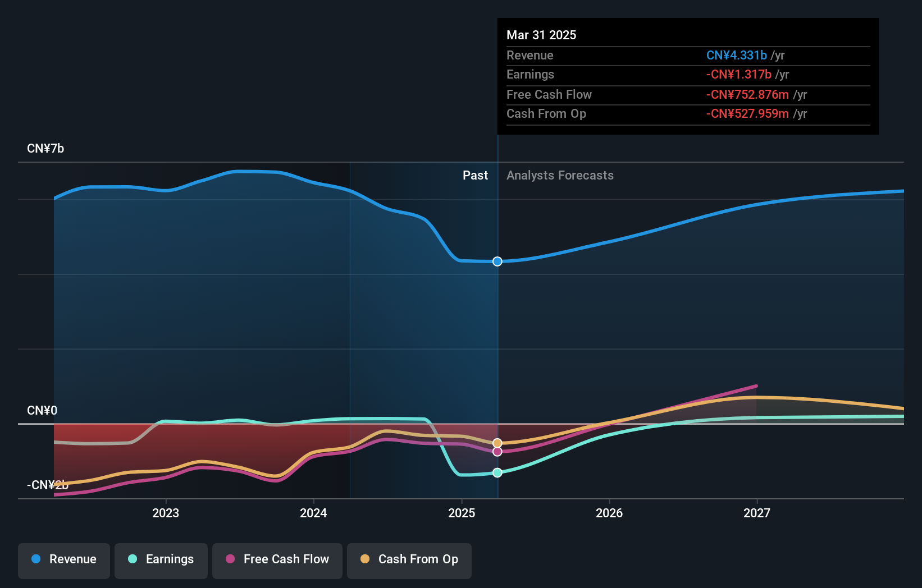Click the CN¥7b y-axis label
Viewport: 922px width, 588px height.
tap(45, 149)
